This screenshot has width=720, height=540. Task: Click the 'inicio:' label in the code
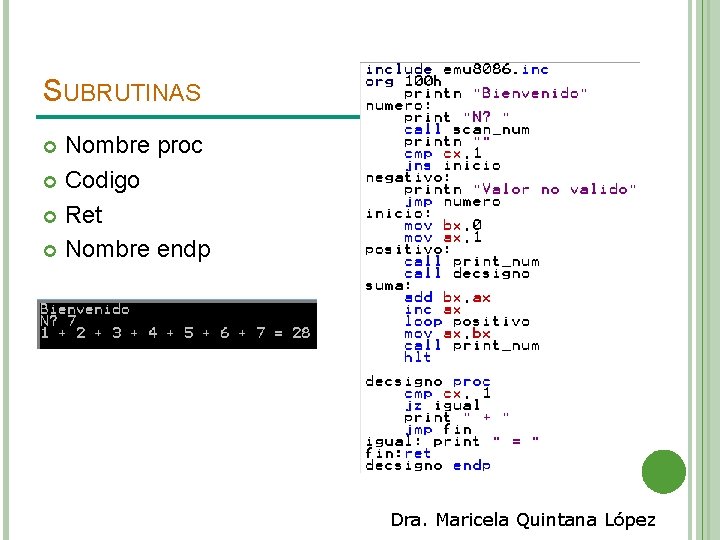pos(398,214)
